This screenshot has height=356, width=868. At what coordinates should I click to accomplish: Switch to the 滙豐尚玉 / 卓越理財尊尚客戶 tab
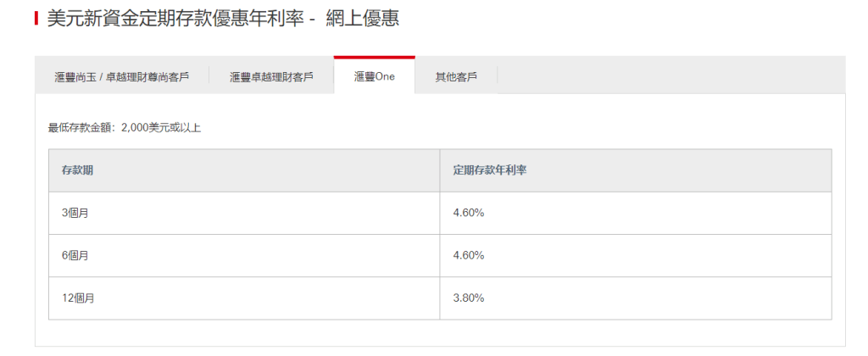click(121, 77)
